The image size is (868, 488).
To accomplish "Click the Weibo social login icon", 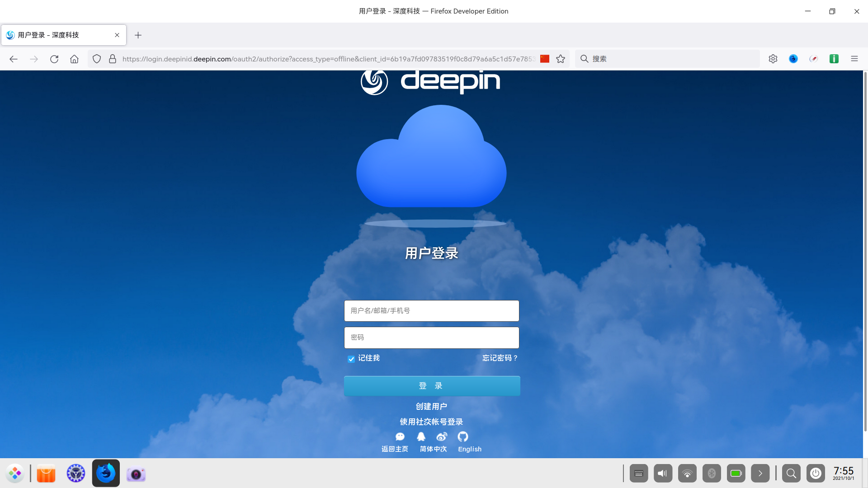I will pyautogui.click(x=442, y=436).
